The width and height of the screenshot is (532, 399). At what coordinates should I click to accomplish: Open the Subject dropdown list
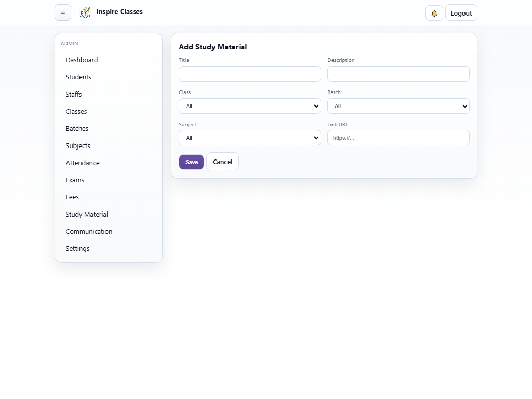pos(250,138)
